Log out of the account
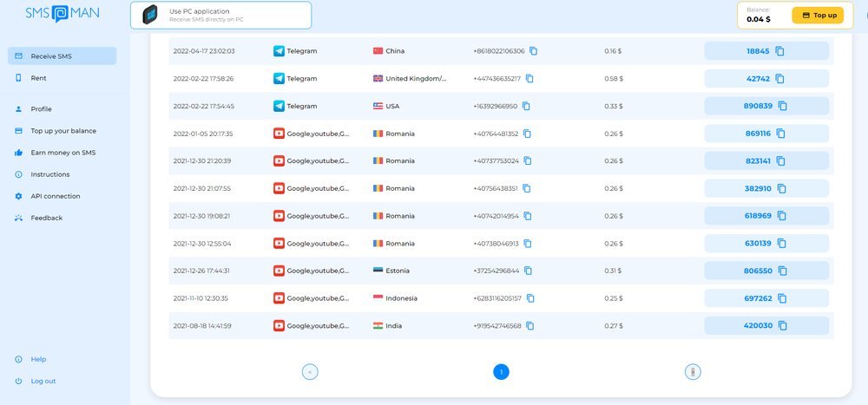The height and width of the screenshot is (405, 868). point(43,382)
